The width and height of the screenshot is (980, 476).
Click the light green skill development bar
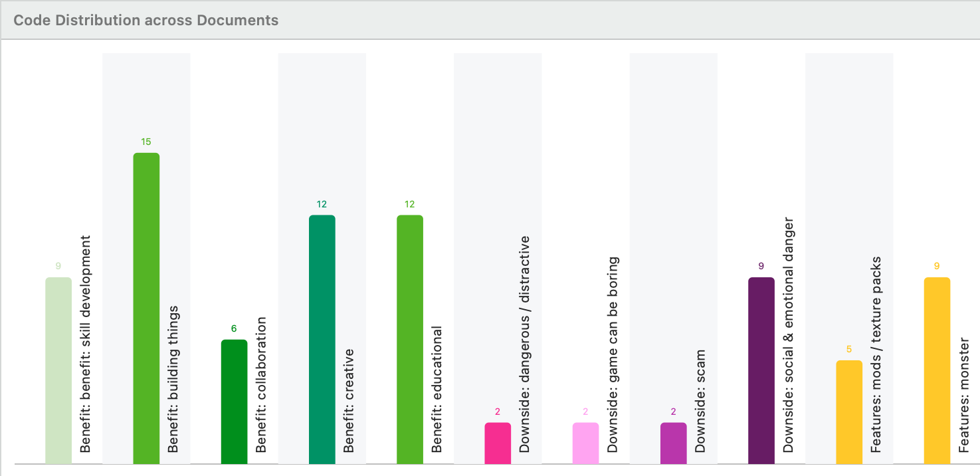pyautogui.click(x=58, y=370)
